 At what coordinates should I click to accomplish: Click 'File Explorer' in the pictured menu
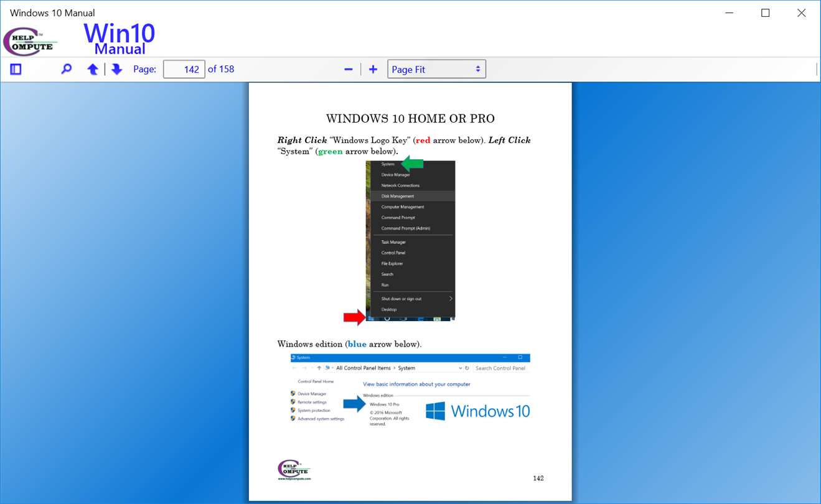393,263
